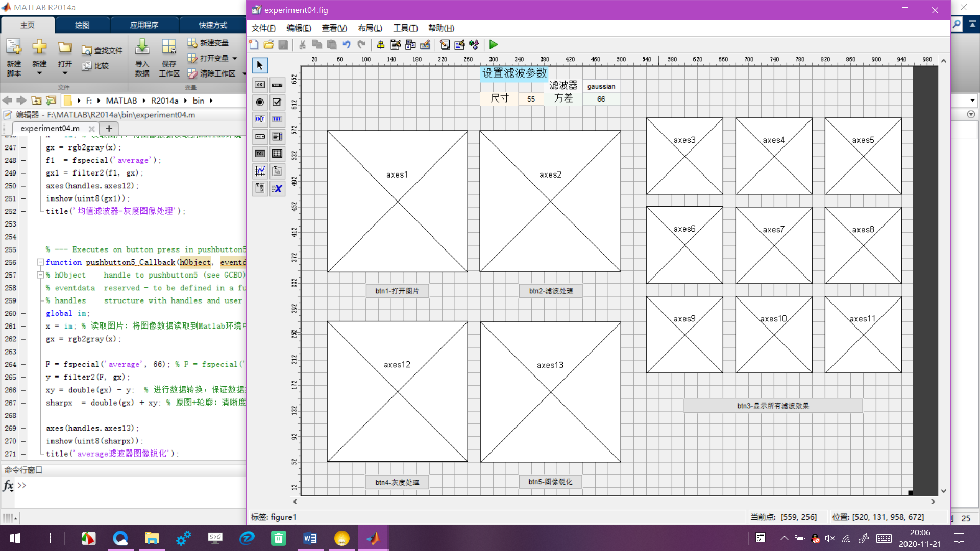Click the btn1-打开图片 button
Viewport: 980px width, 551px height.
[x=397, y=291]
